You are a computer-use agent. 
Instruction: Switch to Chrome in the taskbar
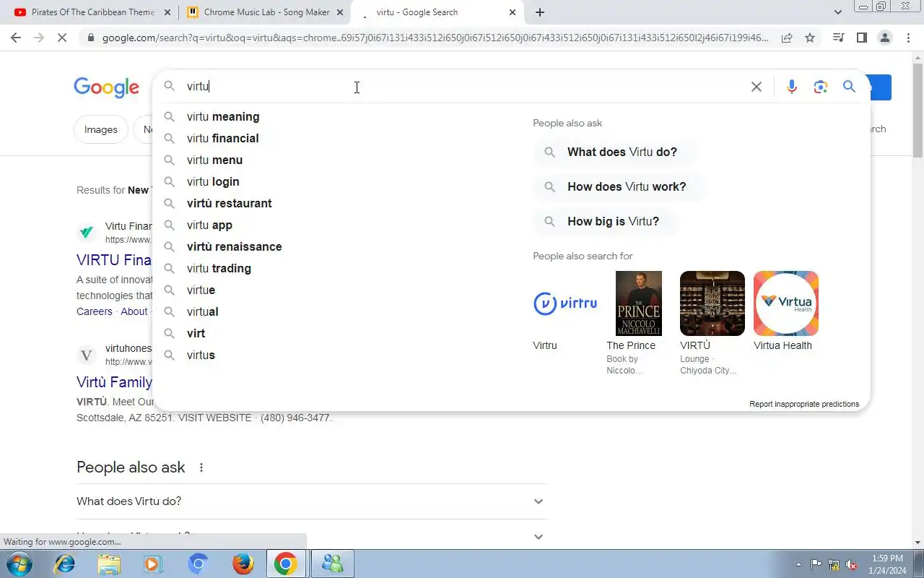click(286, 564)
